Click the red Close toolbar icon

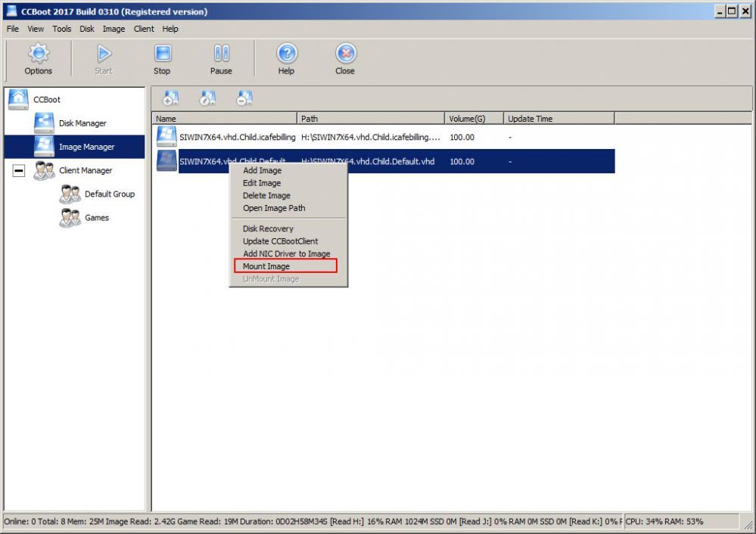[x=346, y=54]
